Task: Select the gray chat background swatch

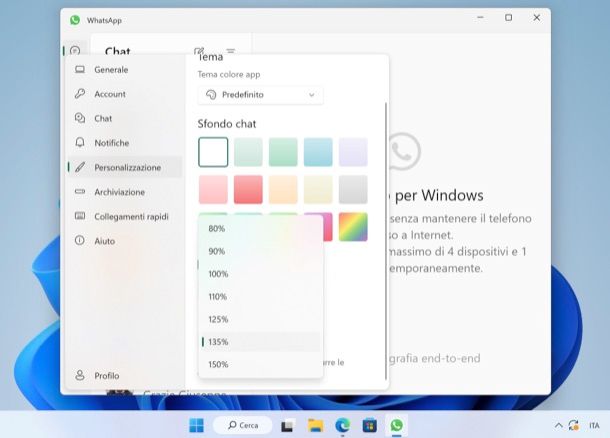Action: [x=353, y=189]
